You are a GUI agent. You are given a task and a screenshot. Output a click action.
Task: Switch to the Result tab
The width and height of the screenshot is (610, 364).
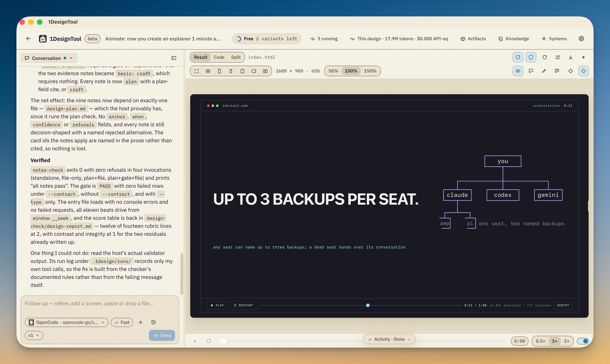pyautogui.click(x=201, y=57)
